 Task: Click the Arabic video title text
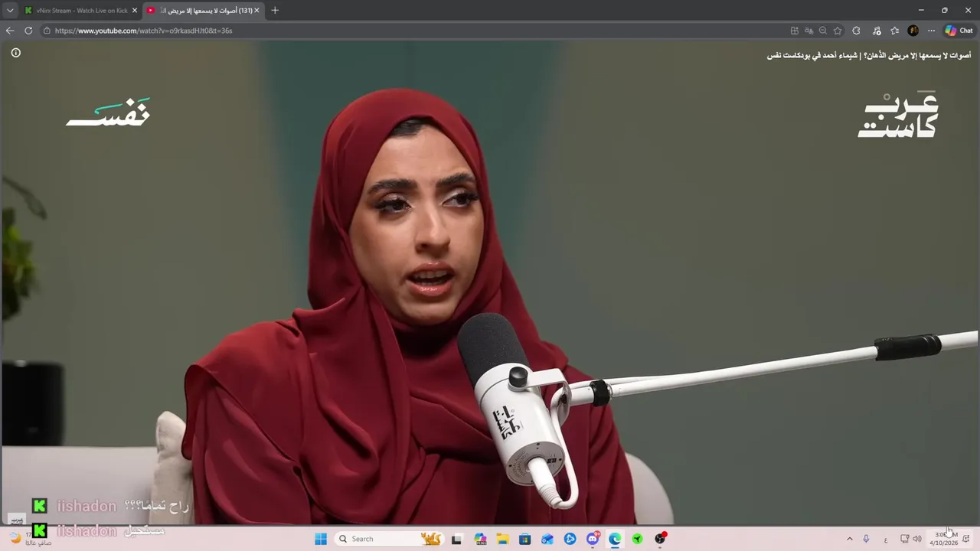pos(869,55)
